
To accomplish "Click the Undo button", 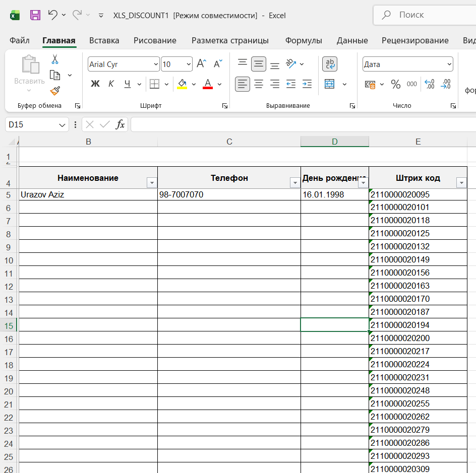I will click(52, 15).
